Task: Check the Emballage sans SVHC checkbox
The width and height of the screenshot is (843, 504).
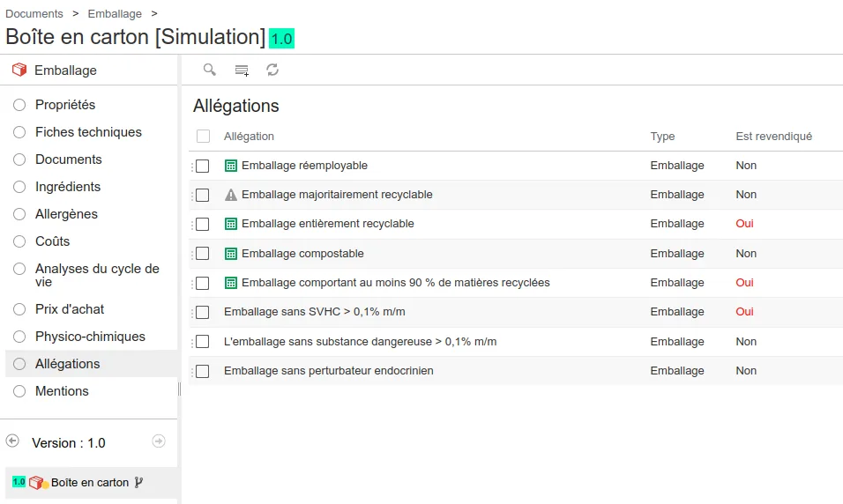Action: pos(203,312)
